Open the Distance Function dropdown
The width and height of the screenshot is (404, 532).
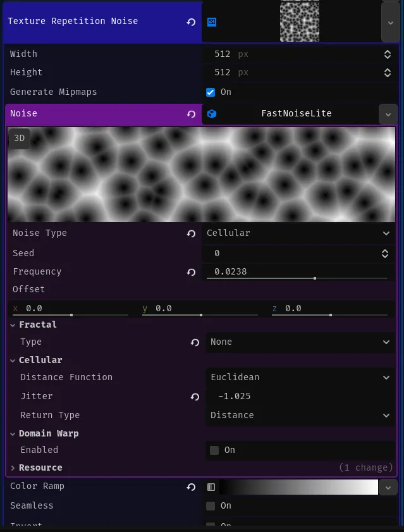297,377
